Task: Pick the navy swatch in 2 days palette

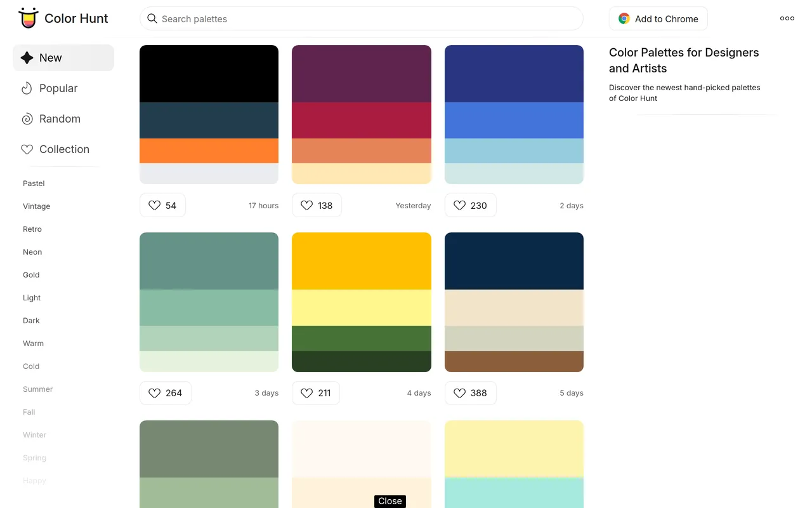Action: click(514, 74)
